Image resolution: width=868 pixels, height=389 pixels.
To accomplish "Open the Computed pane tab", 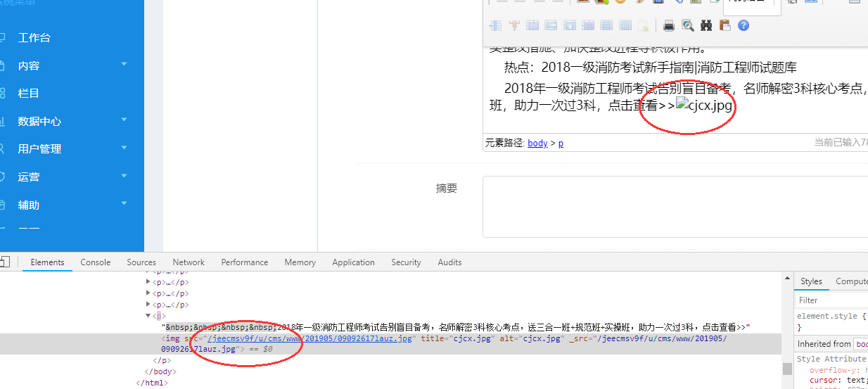I will pyautogui.click(x=851, y=281).
